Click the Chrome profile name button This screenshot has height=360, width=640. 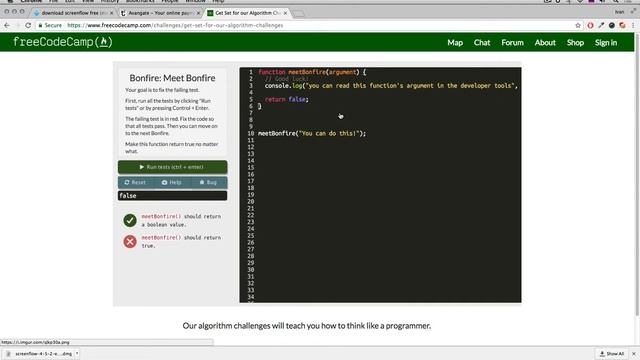click(620, 12)
